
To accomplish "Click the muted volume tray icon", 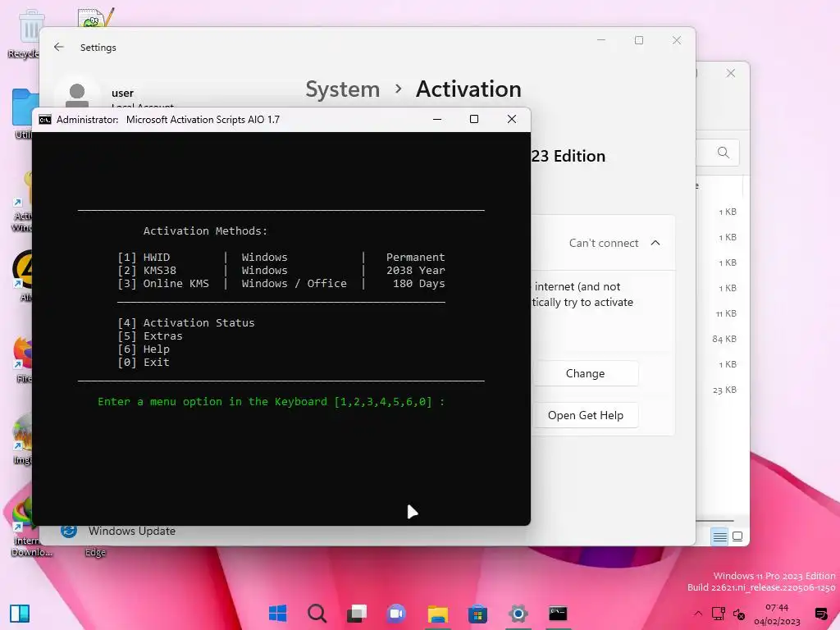I will click(739, 614).
